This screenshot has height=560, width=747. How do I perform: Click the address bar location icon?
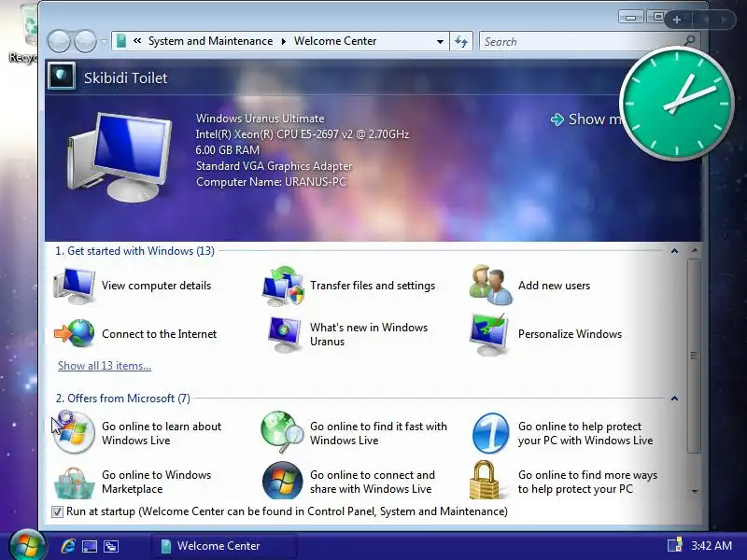click(121, 41)
